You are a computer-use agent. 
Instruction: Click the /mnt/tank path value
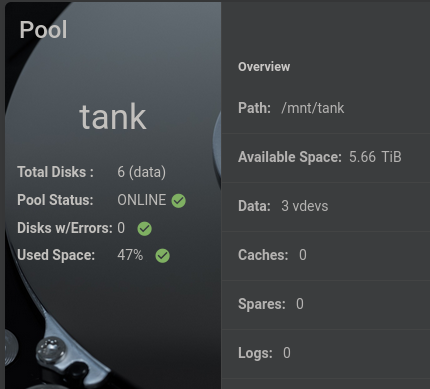[313, 108]
